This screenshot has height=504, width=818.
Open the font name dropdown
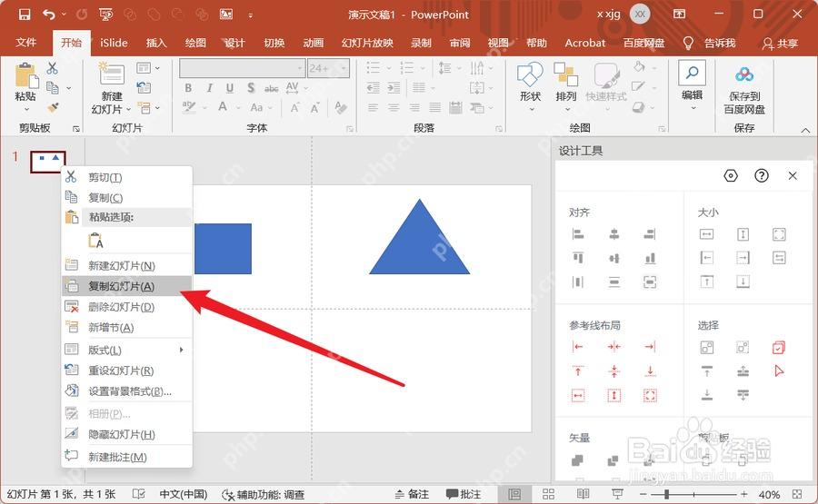[x=300, y=68]
